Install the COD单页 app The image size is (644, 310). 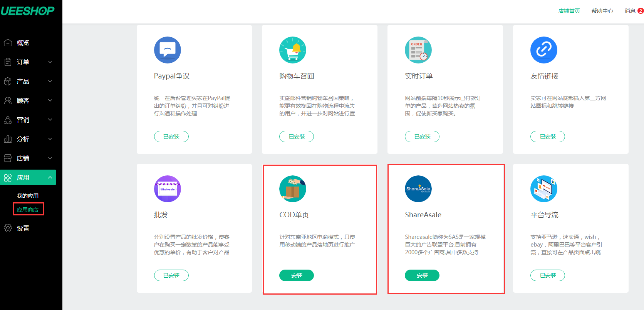(297, 275)
